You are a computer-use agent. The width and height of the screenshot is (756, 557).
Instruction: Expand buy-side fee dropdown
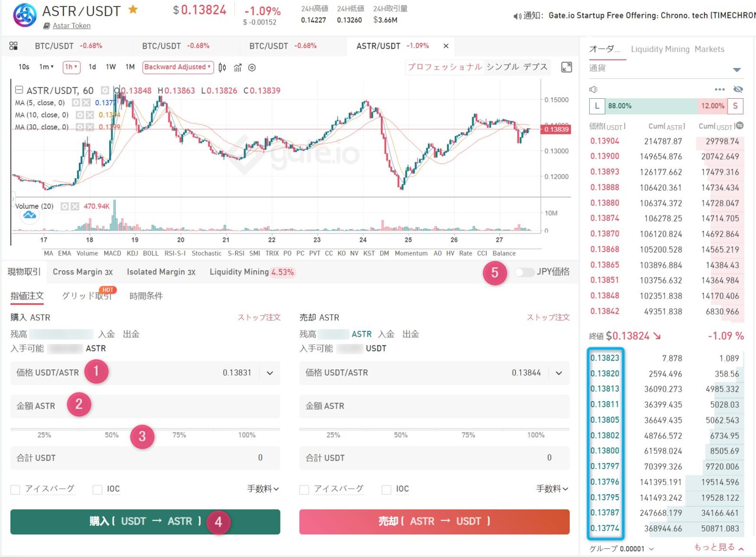tap(263, 488)
